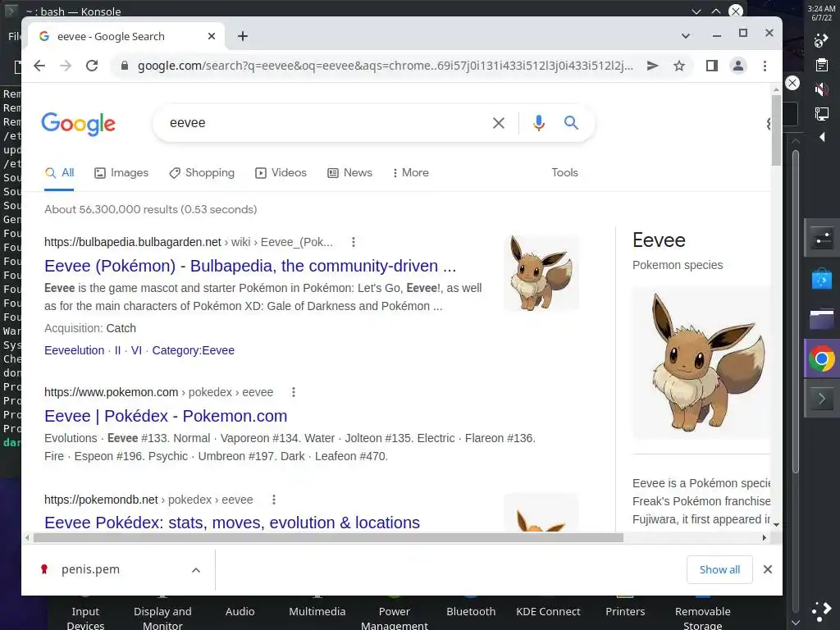Open the Chrome side panel
The image size is (840, 630).
coord(711,66)
